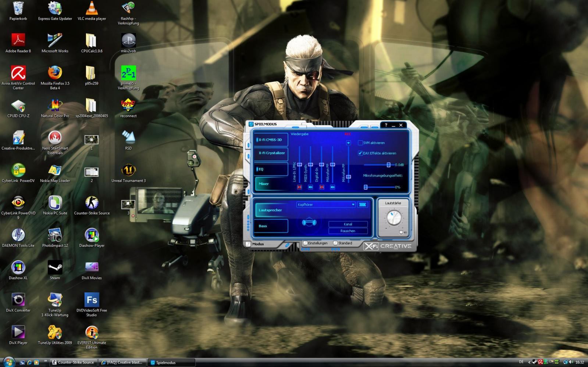
Task: Adjust the Line-In 1/Mic volume slider handle
Action: [299, 165]
